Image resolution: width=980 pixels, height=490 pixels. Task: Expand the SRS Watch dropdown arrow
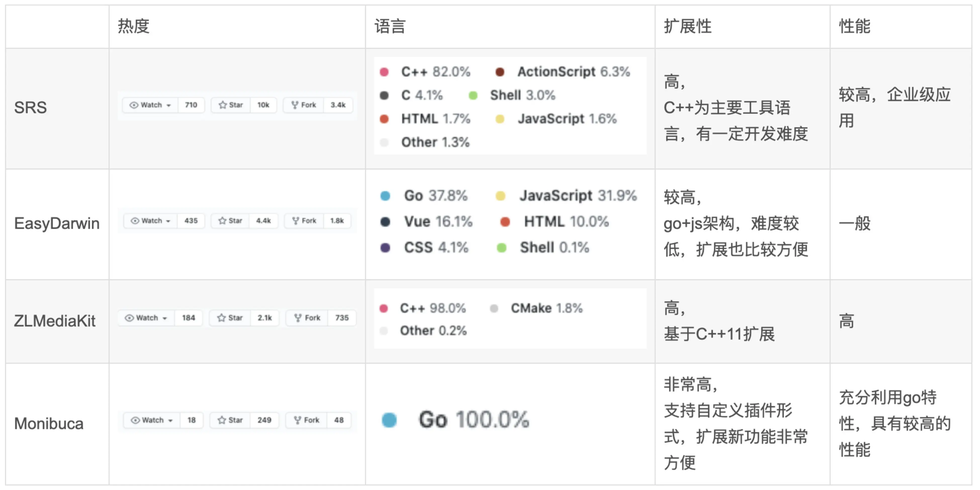click(x=168, y=105)
